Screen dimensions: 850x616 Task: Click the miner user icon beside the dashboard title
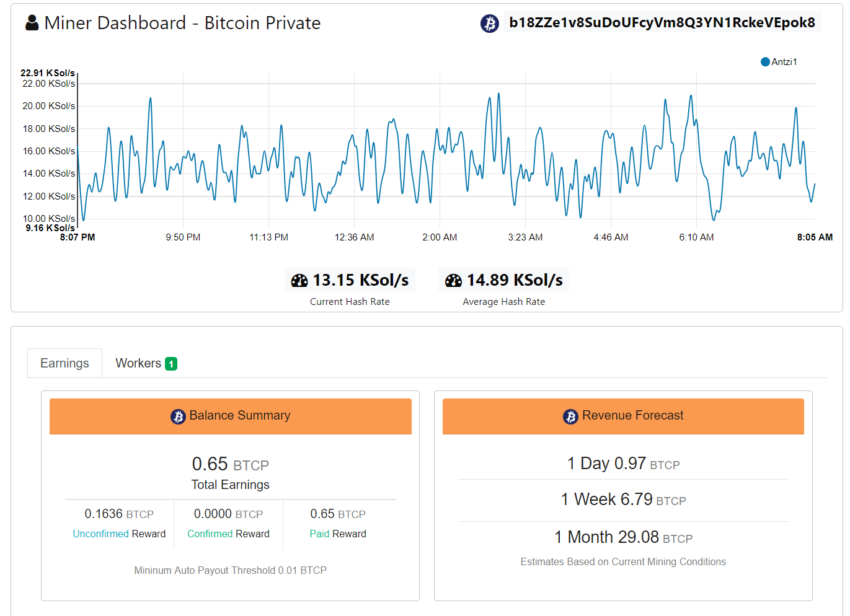point(32,23)
